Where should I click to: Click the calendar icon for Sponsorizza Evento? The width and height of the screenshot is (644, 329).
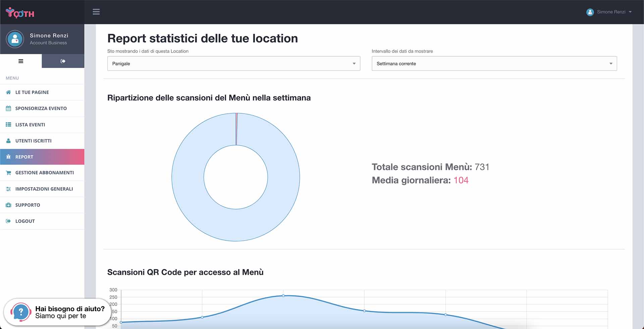(8, 108)
